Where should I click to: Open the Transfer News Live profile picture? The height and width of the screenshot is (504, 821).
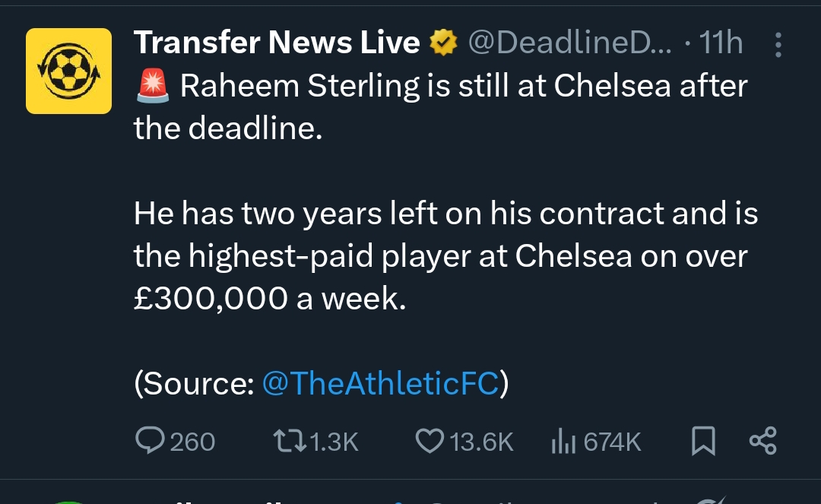coord(68,71)
